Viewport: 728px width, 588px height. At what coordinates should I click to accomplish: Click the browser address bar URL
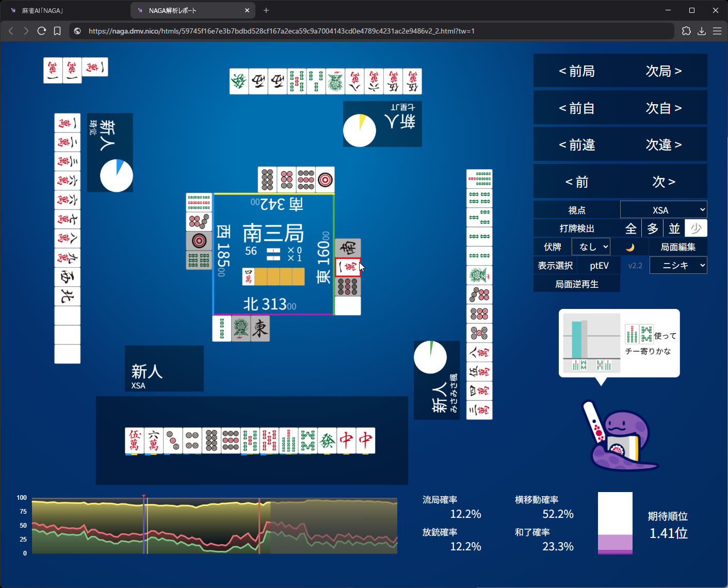tap(281, 31)
